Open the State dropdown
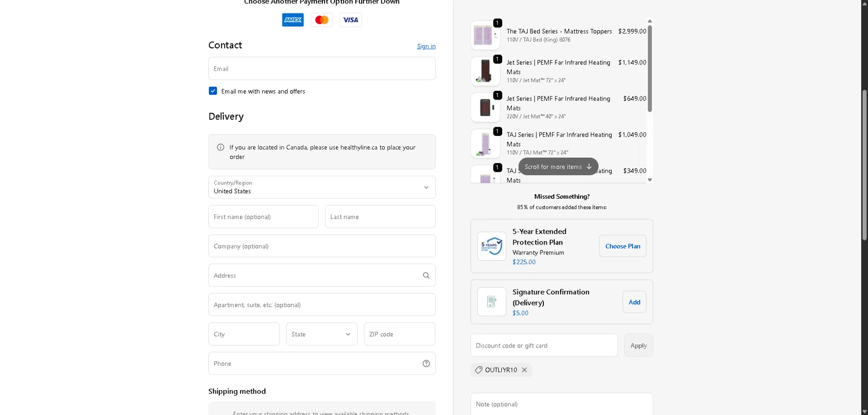868x415 pixels. click(322, 334)
